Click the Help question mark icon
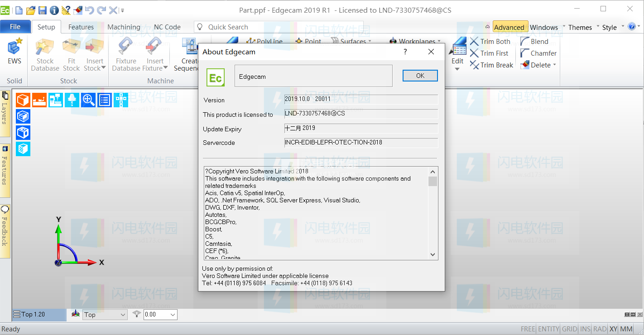Screen dimensions: 644x335 632,27
